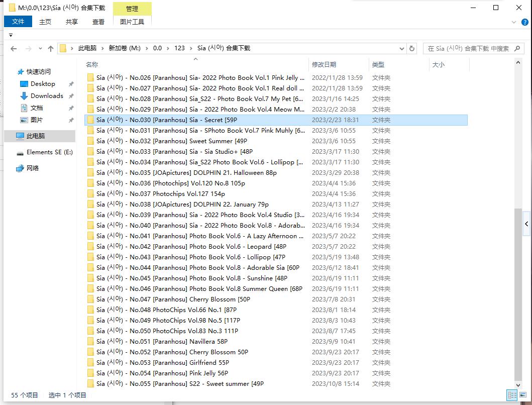
Task: Open the Help question mark icon
Action: (524, 23)
